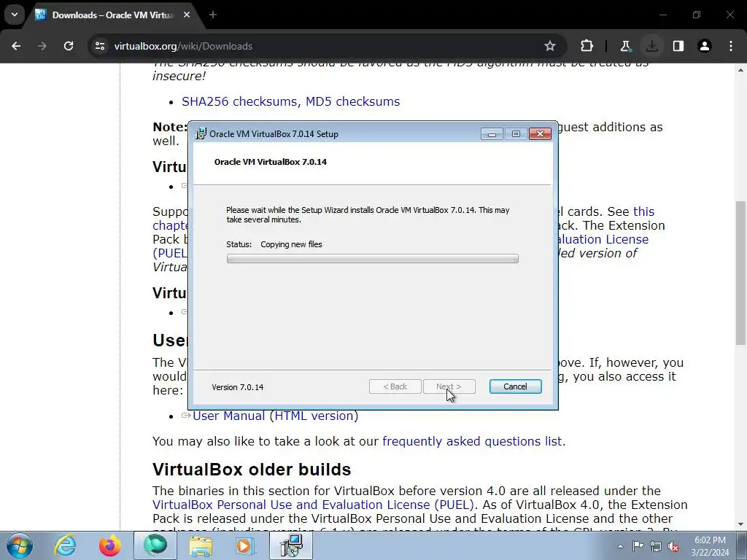Open Action Center flag icon
This screenshot has width=747, height=560.
coord(638,546)
